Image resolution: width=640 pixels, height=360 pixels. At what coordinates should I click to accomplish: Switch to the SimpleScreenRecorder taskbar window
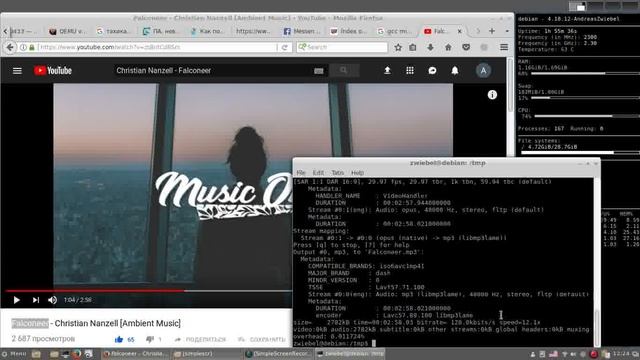coord(278,354)
